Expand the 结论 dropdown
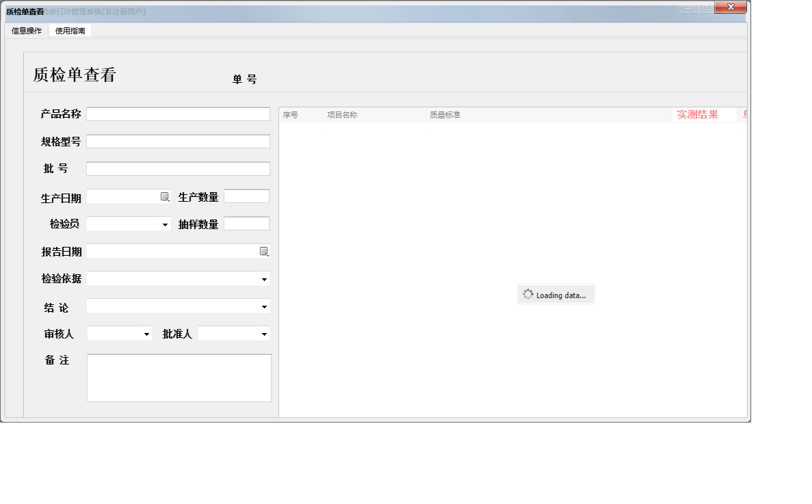This screenshot has height=504, width=812. pyautogui.click(x=264, y=307)
